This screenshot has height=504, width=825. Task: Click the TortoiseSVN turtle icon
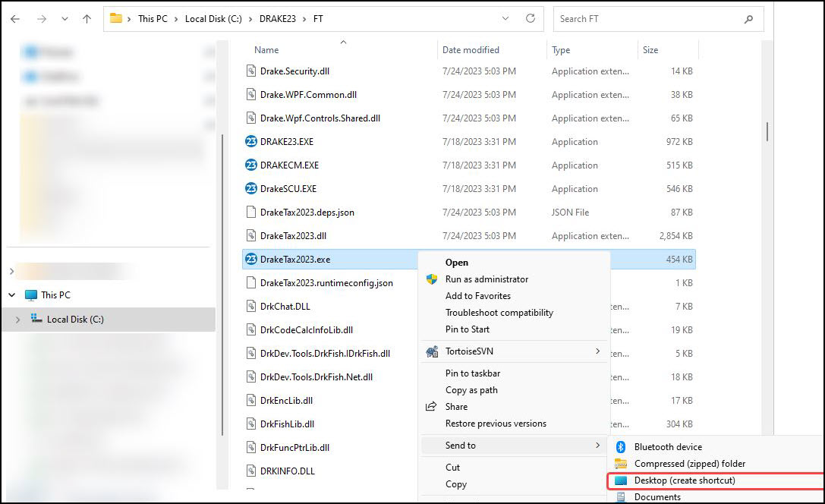click(432, 351)
